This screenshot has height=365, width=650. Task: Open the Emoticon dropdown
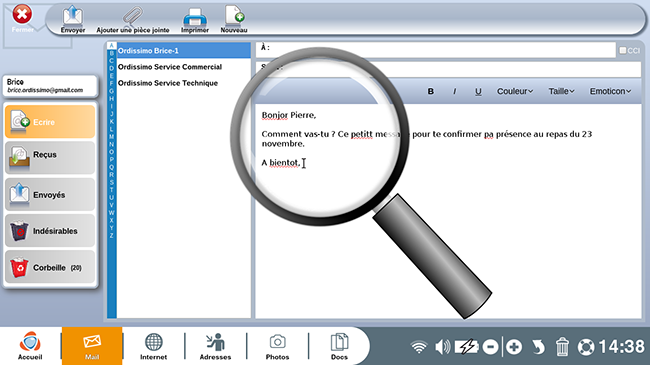pyautogui.click(x=610, y=91)
